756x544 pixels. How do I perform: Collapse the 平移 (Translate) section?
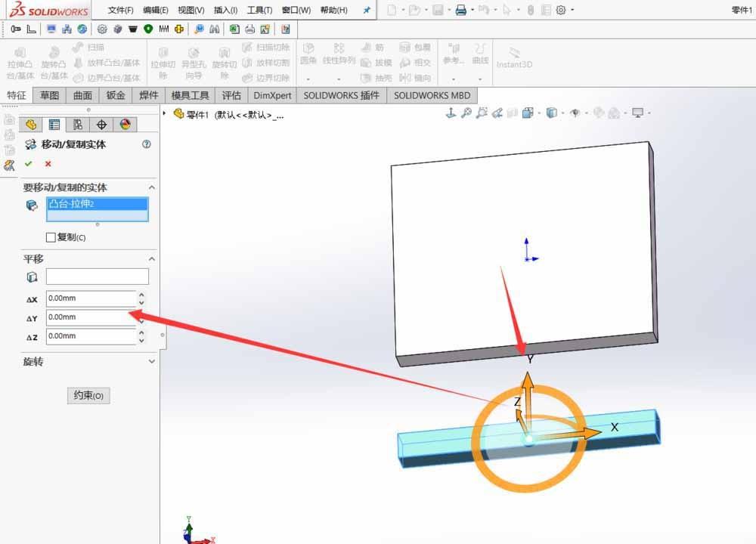(152, 259)
